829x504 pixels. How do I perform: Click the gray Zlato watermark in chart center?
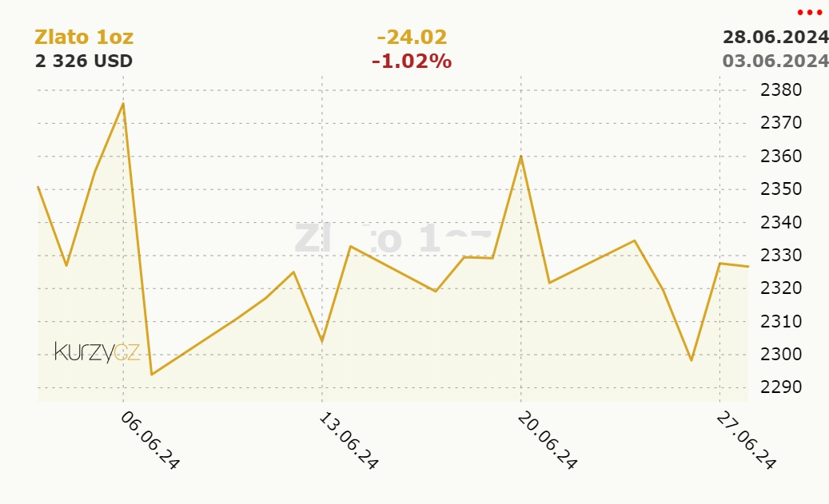click(393, 238)
